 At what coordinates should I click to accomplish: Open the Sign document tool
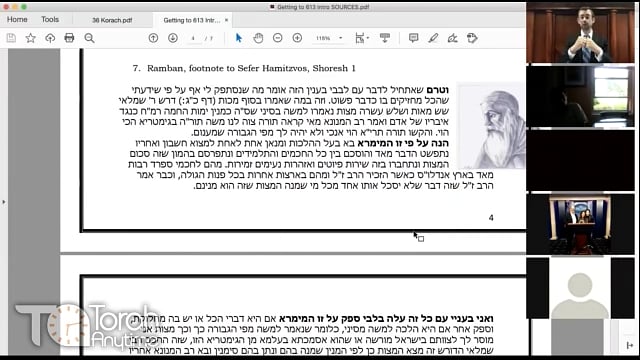(x=452, y=38)
